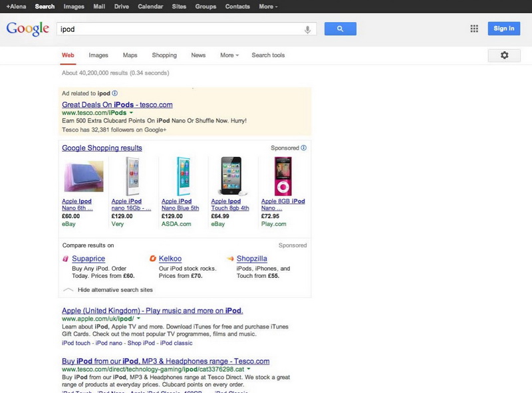The image size is (532, 393).
Task: Open the settings gear button
Action: (x=504, y=55)
